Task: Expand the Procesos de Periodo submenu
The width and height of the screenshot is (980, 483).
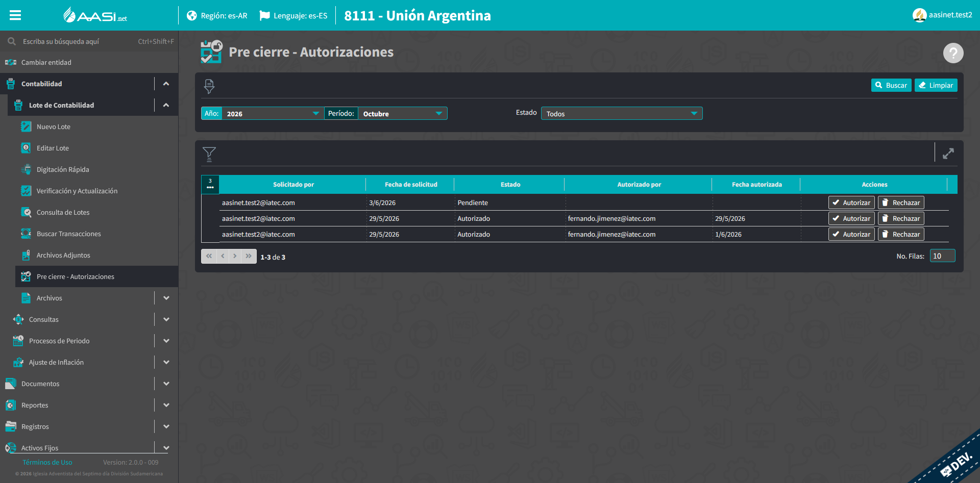Action: click(x=166, y=341)
